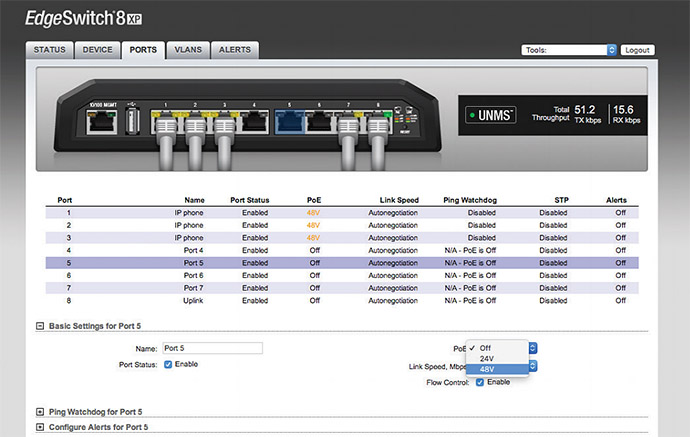Choose 48V in the PoE dropdown list
690x437 pixels.
coord(497,369)
